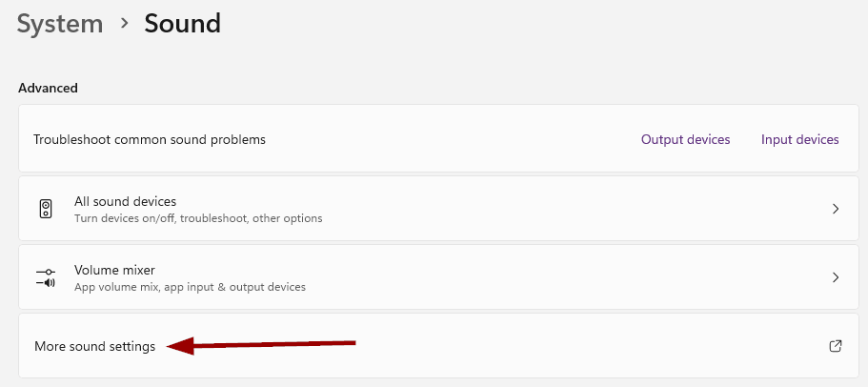Click the Turn devices on/off, troubleshoot description
The width and height of the screenshot is (868, 387).
198,218
